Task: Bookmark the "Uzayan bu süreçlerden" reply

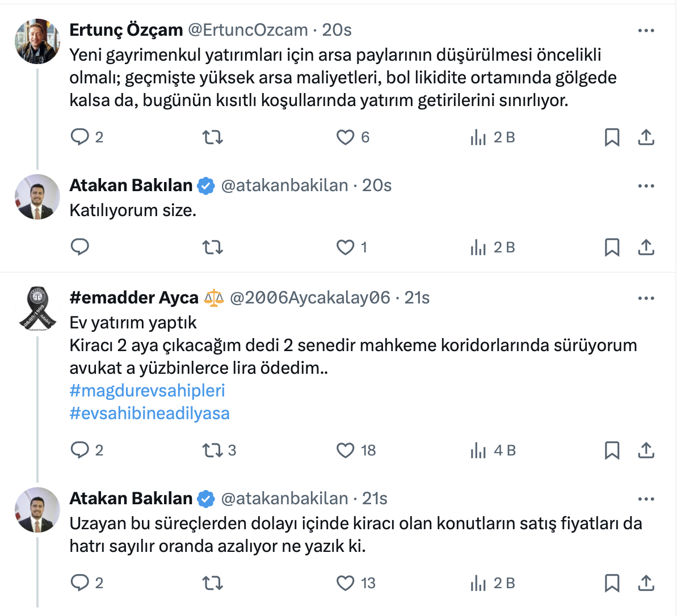Action: tap(612, 583)
